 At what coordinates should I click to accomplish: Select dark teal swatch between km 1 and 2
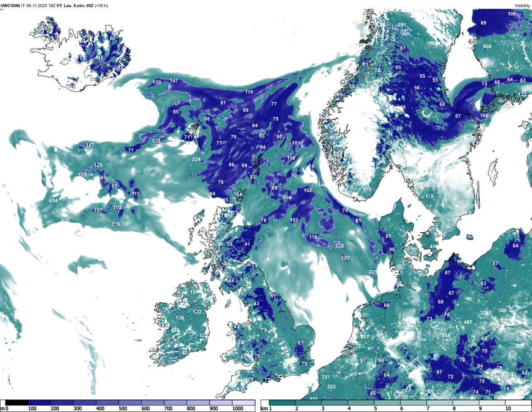click(x=282, y=402)
